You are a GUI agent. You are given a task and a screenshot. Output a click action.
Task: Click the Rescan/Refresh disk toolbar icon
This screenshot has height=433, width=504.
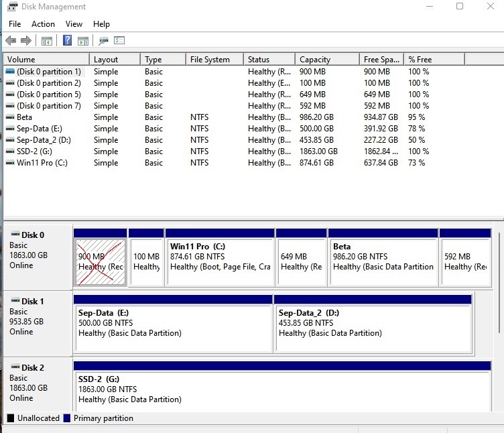[104, 41]
